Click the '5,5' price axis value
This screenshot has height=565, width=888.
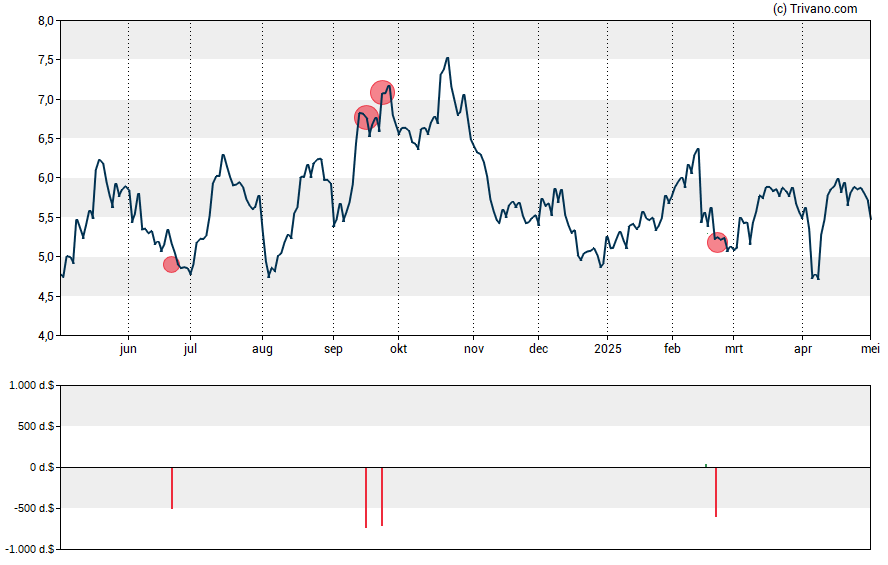pos(46,217)
